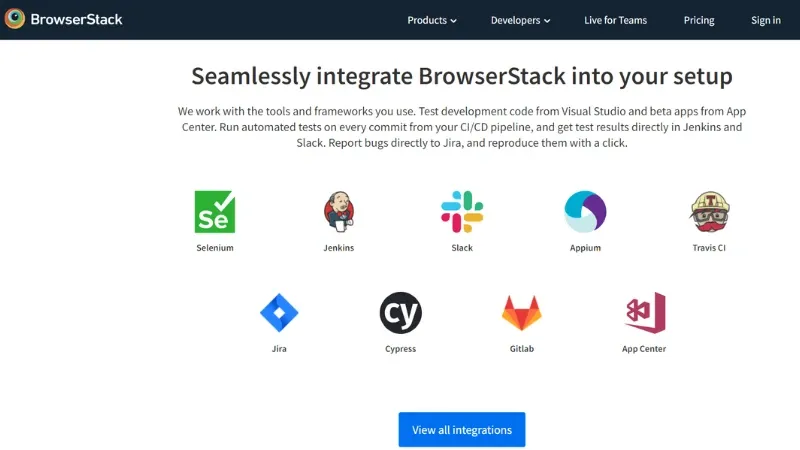This screenshot has width=800, height=450.
Task: Select the Cypress logo icon
Action: click(x=401, y=313)
